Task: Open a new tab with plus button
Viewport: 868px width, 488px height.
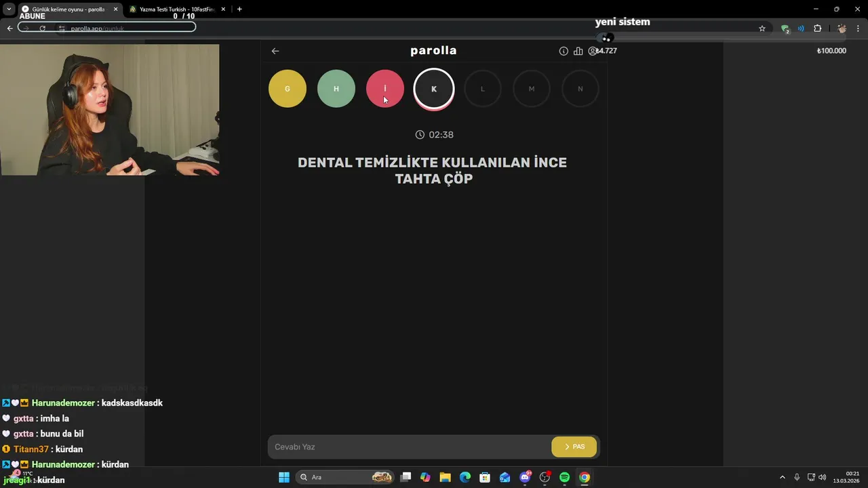Action: coord(239,9)
